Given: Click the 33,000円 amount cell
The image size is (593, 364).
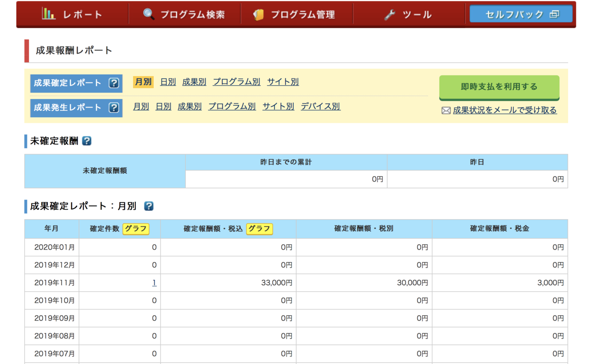Looking at the screenshot, I should 228,282.
